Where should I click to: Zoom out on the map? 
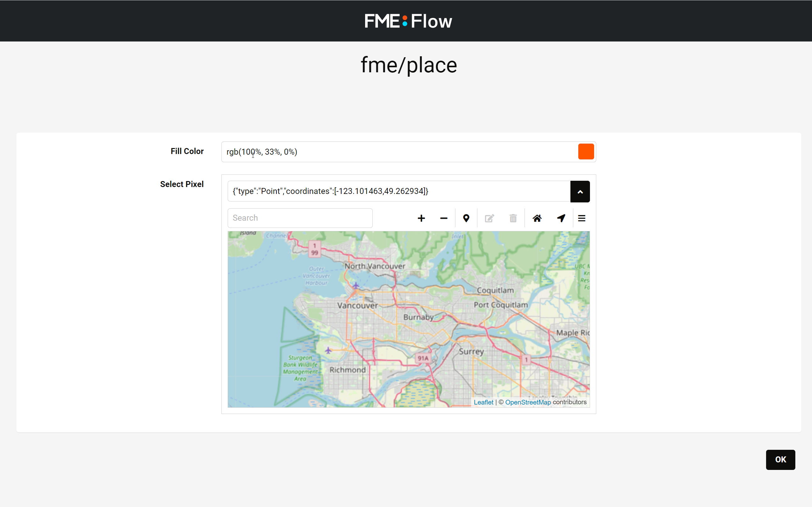(443, 218)
